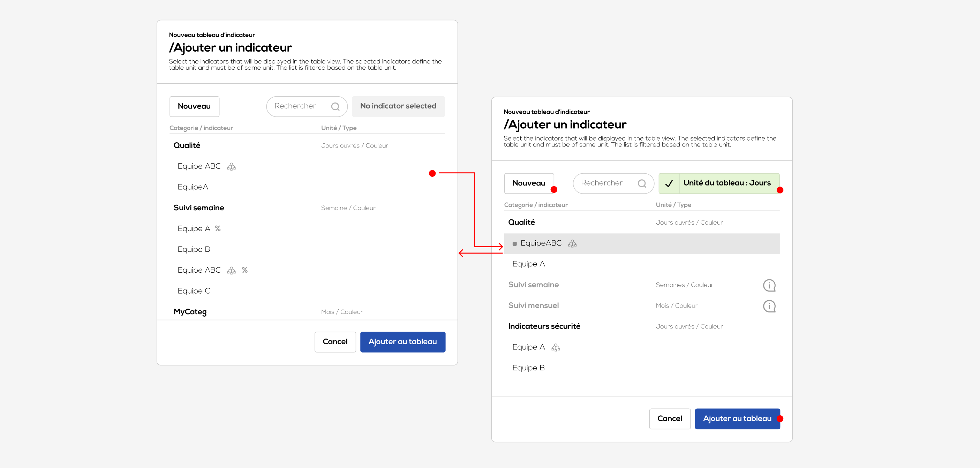Expand Indicateurs sécurité category
The height and width of the screenshot is (468, 980).
pyautogui.click(x=544, y=326)
